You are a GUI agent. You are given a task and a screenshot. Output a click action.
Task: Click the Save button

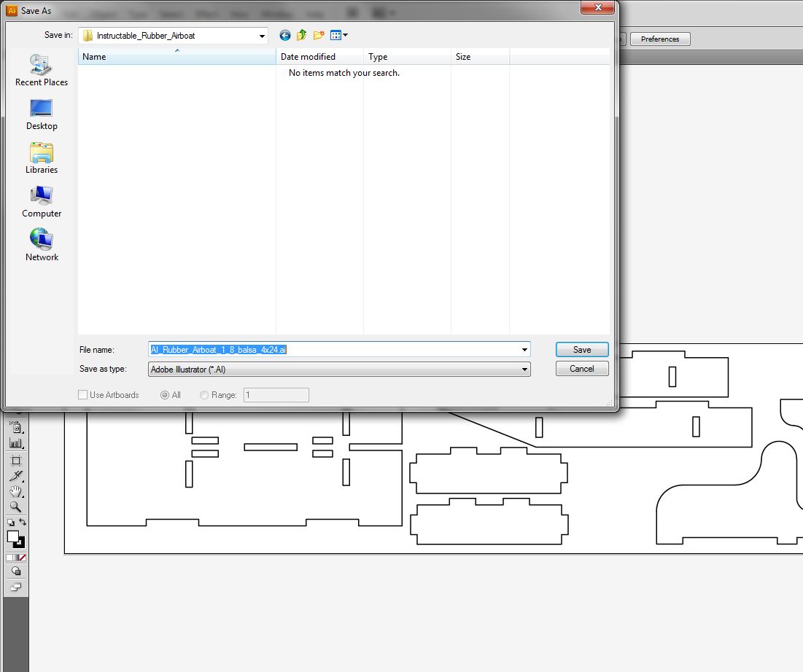coord(582,350)
